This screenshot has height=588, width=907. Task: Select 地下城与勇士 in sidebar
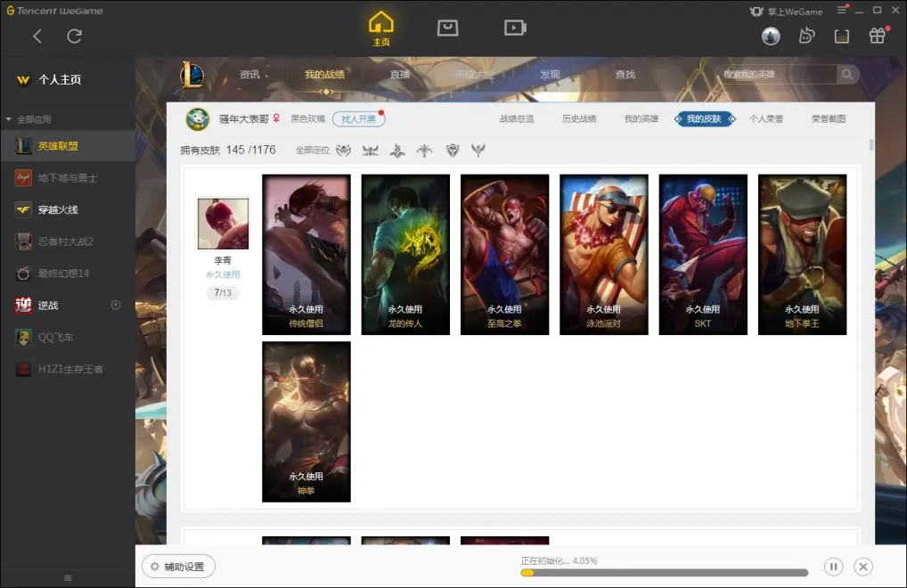pos(68,178)
